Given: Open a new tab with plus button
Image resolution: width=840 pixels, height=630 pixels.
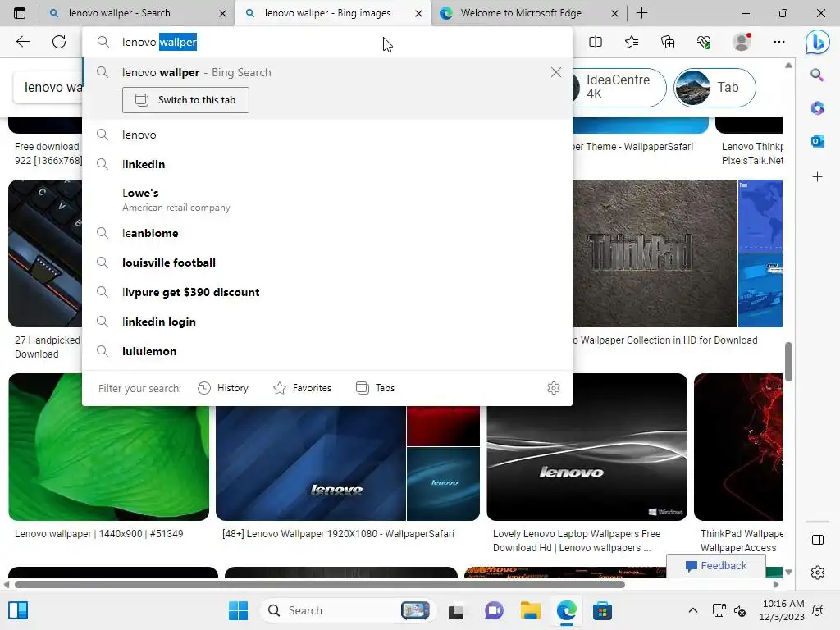Looking at the screenshot, I should click(641, 13).
